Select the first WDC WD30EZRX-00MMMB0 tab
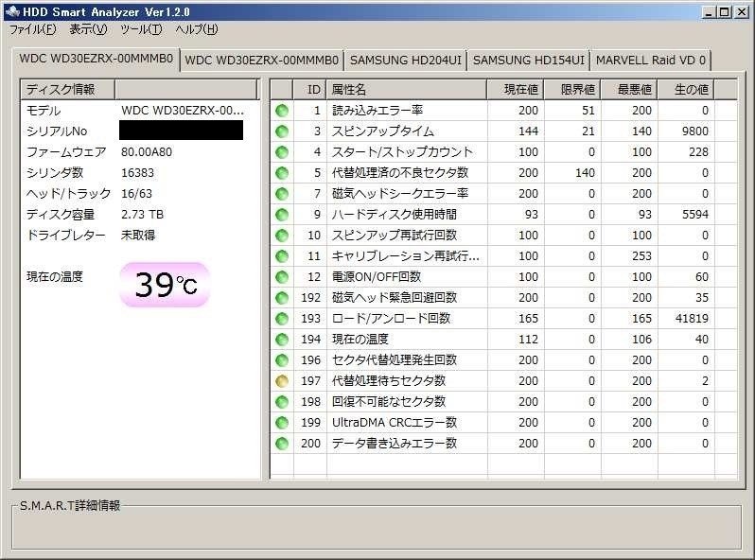 pyautogui.click(x=96, y=60)
